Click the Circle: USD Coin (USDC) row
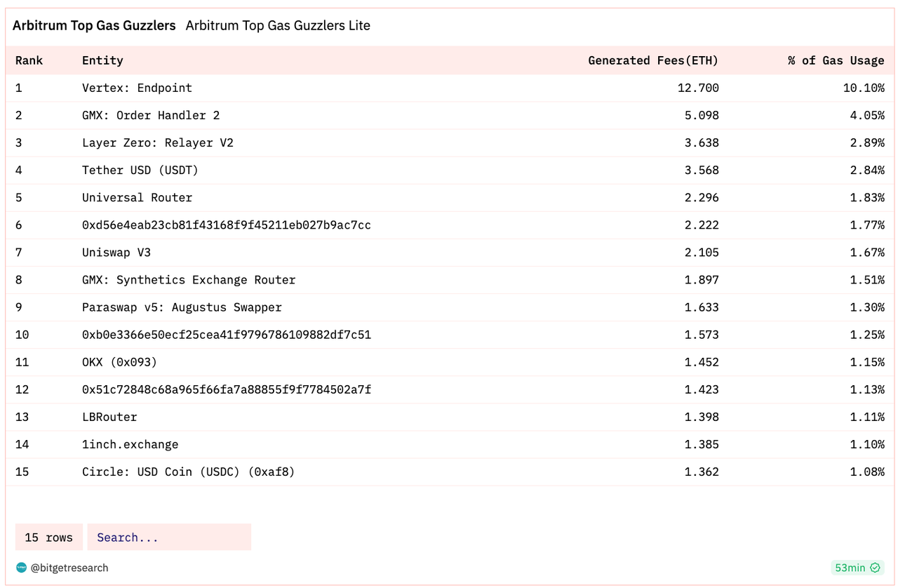Screen dimensions: 898x588 188,472
